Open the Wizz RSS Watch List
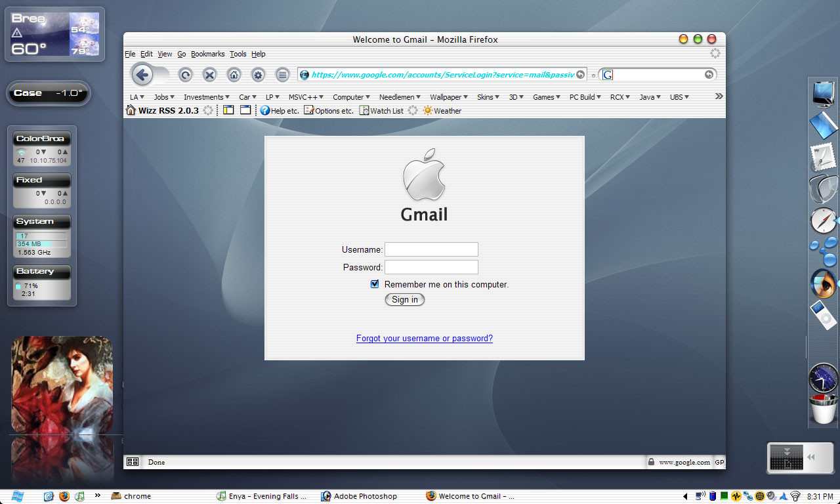The image size is (840, 504). 381,111
